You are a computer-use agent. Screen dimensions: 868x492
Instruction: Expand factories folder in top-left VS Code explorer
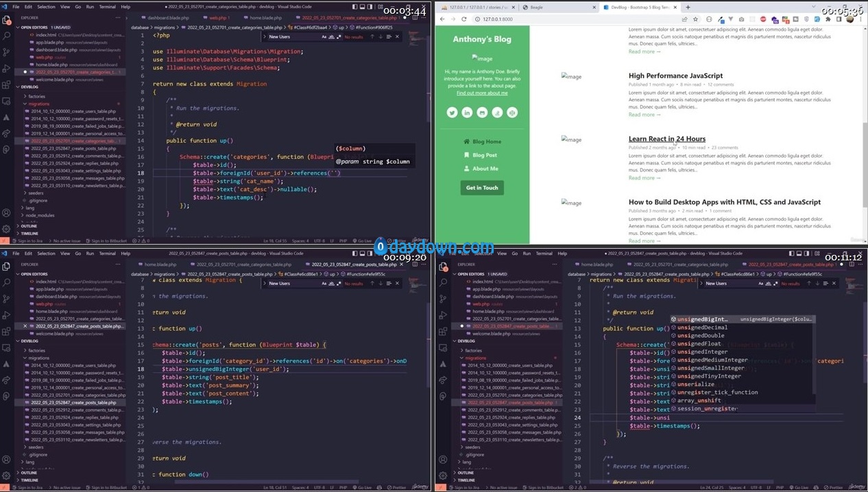click(x=36, y=96)
